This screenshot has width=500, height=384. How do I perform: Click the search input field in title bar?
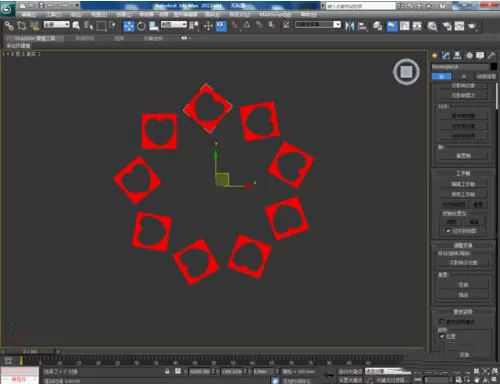click(x=360, y=6)
